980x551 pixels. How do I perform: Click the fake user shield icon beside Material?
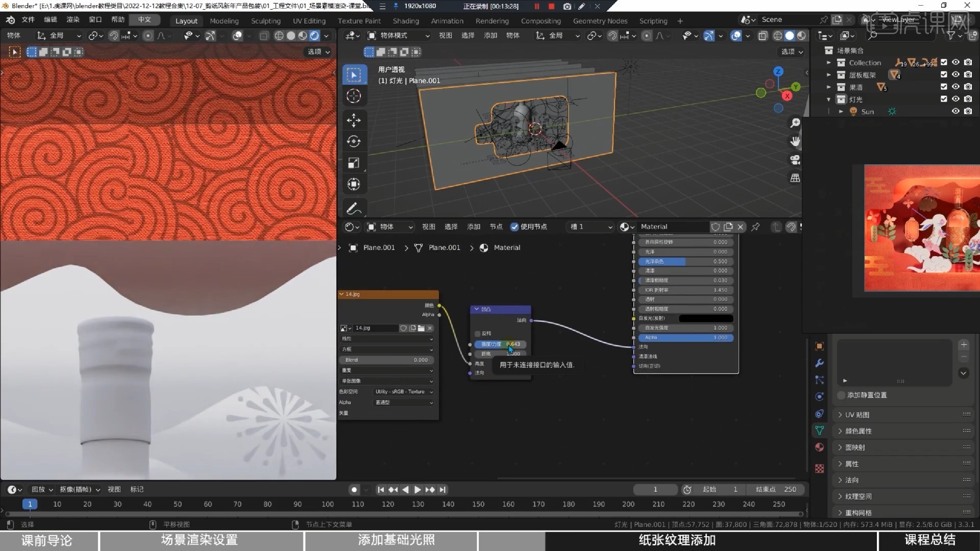(x=716, y=227)
